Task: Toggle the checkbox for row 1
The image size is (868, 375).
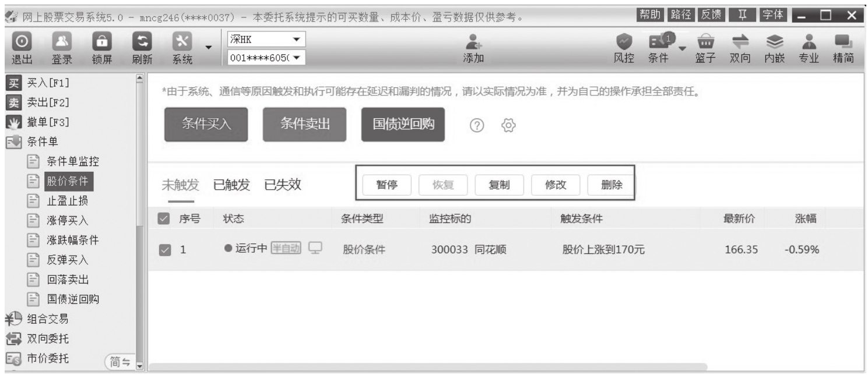Action: [x=164, y=250]
